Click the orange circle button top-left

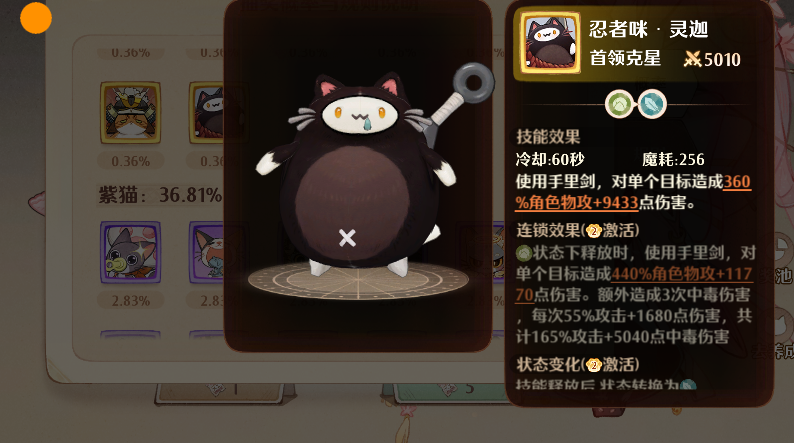click(x=36, y=18)
